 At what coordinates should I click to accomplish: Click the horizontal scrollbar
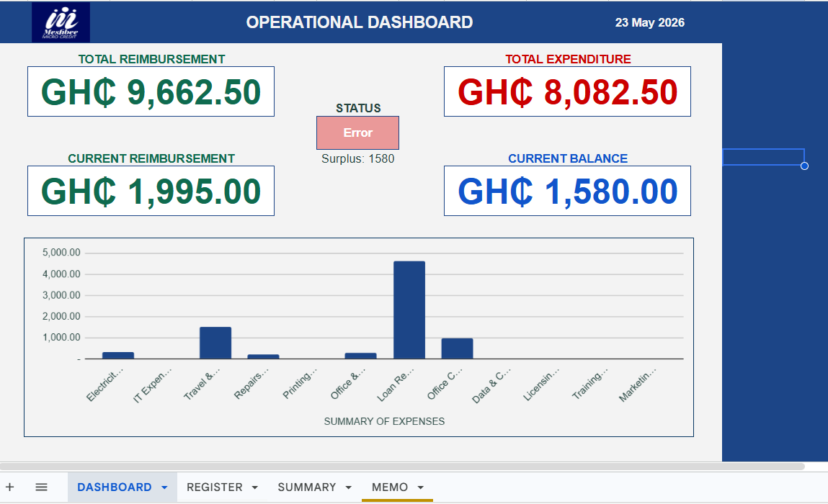pyautogui.click(x=402, y=467)
